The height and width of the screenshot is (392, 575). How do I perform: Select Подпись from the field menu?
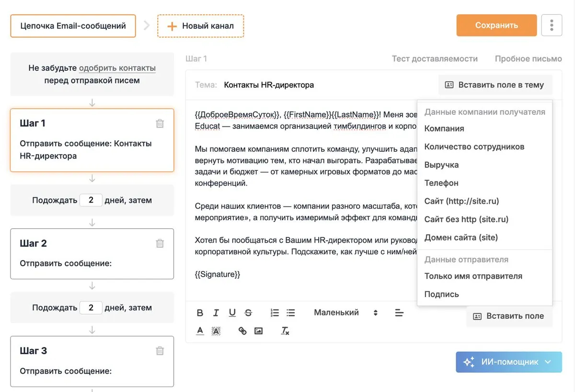[442, 294]
